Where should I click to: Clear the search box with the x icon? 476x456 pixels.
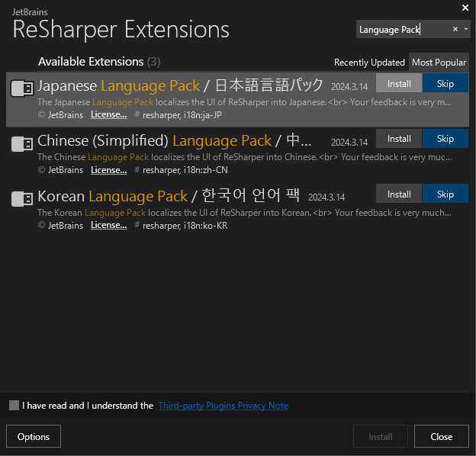(455, 29)
